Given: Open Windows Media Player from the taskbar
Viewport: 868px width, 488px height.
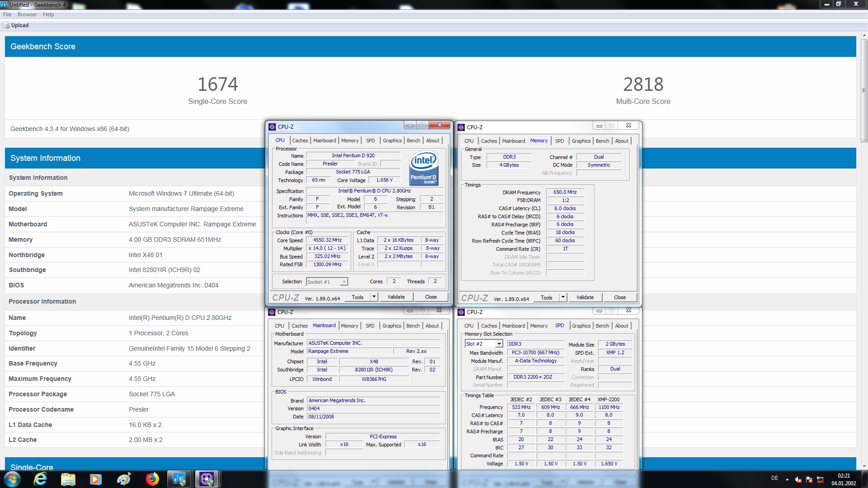Looking at the screenshot, I should [96, 479].
